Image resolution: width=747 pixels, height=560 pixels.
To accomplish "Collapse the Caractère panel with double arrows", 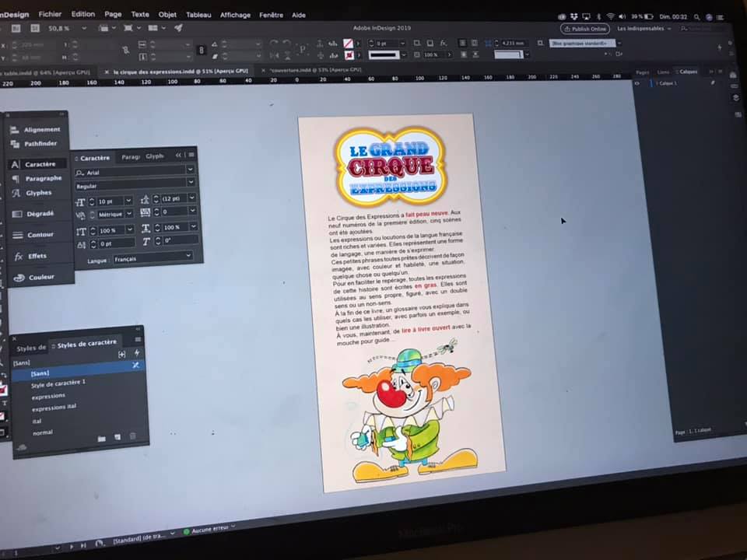I will pos(178,156).
